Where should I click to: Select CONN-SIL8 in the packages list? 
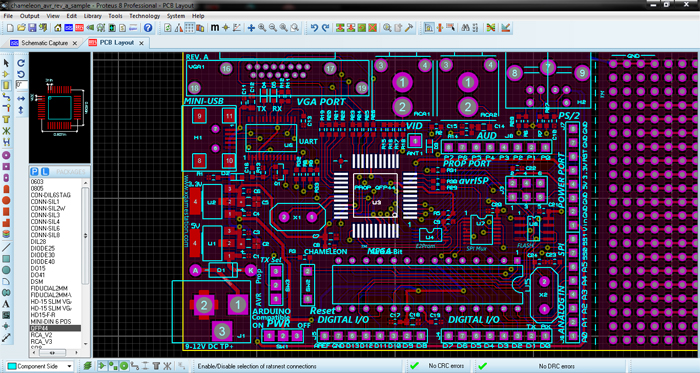tap(46, 235)
